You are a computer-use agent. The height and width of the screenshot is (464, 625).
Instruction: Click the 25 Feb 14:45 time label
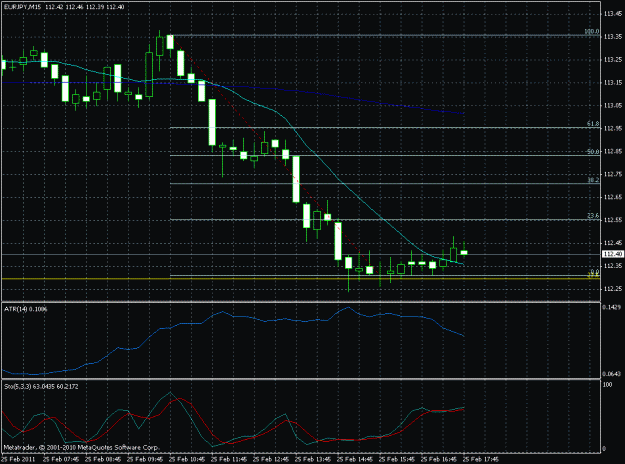(x=355, y=459)
